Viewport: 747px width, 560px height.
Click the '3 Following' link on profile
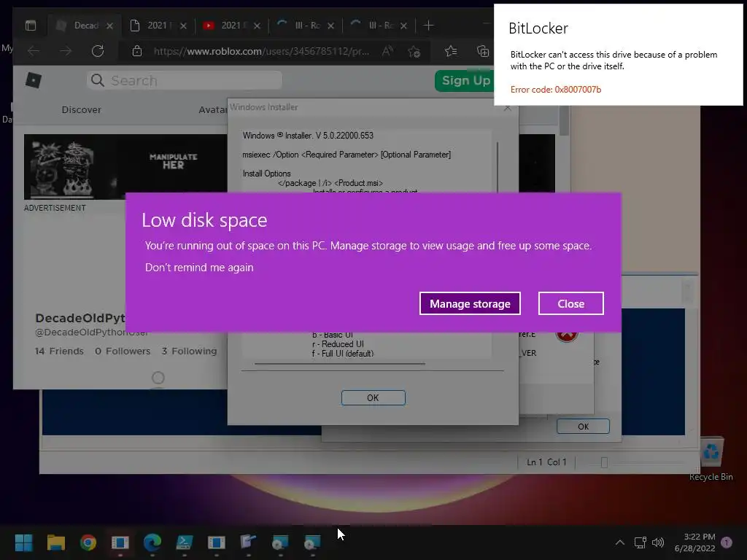(189, 351)
